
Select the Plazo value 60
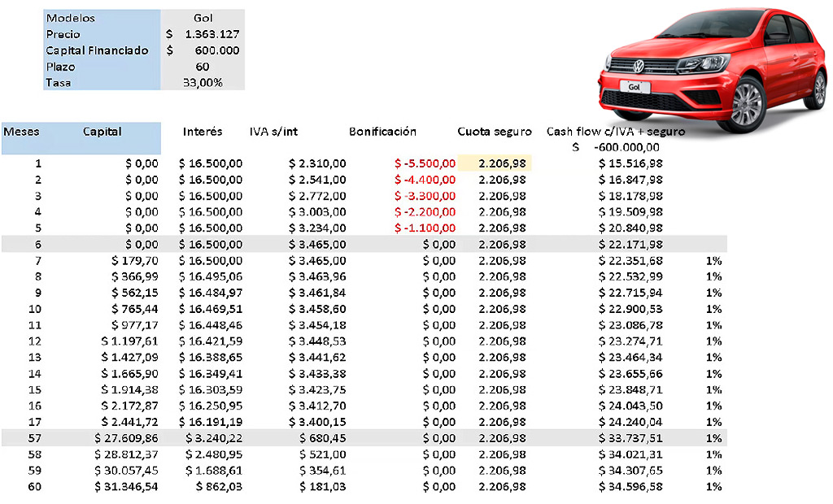[203, 67]
